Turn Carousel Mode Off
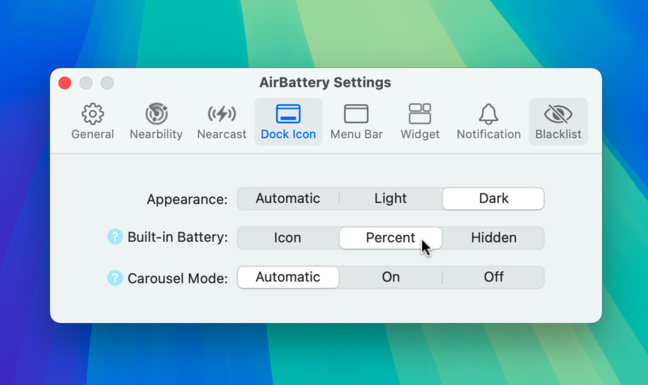648x385 pixels. (493, 277)
